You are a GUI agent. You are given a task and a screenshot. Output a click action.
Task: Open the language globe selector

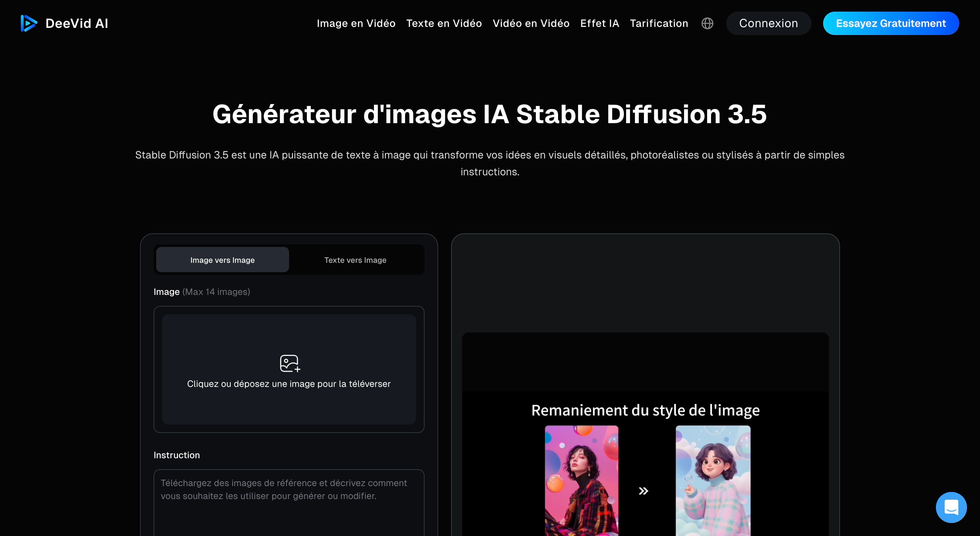click(x=707, y=23)
